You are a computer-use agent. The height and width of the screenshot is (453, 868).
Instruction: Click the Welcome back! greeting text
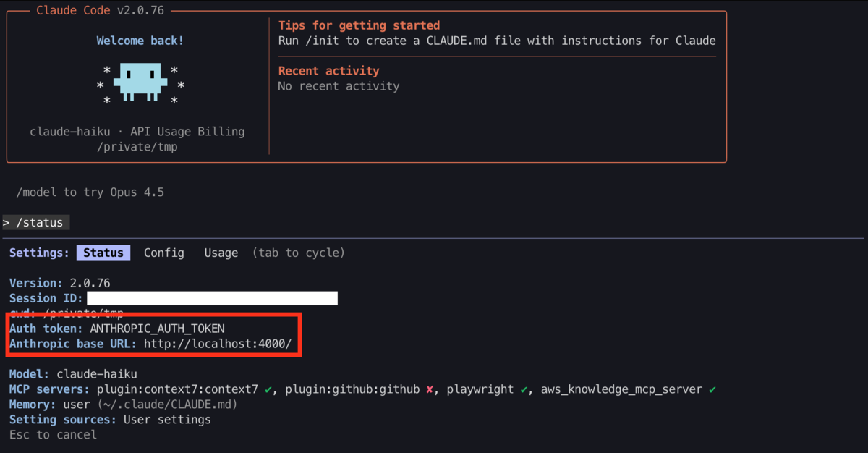point(140,41)
